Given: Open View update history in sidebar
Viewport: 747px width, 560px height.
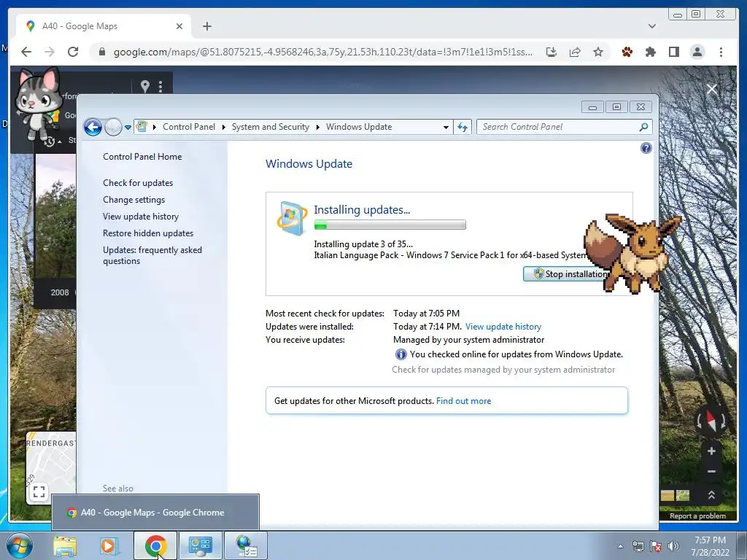Looking at the screenshot, I should pyautogui.click(x=141, y=216).
